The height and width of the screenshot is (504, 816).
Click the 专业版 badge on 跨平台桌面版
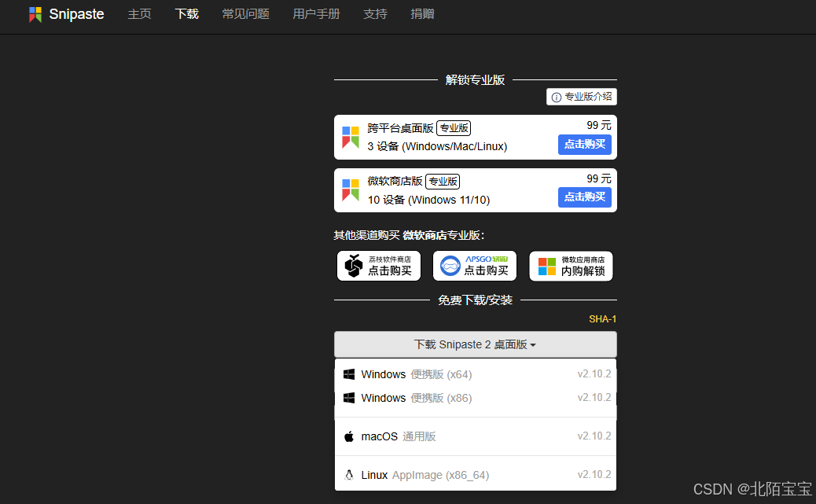tap(454, 128)
